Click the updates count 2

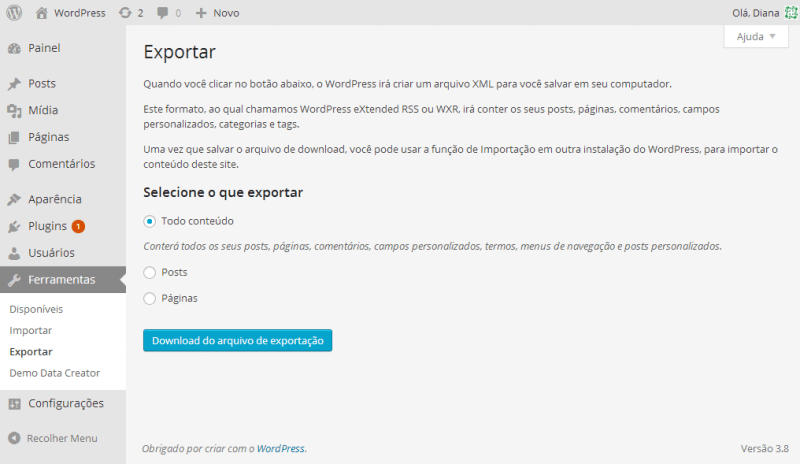pos(140,13)
